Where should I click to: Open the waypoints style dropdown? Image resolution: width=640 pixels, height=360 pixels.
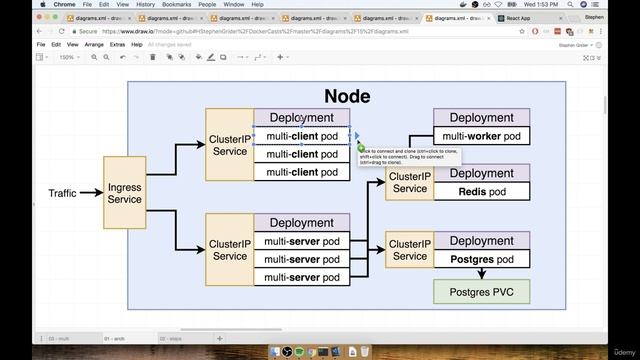coord(260,58)
